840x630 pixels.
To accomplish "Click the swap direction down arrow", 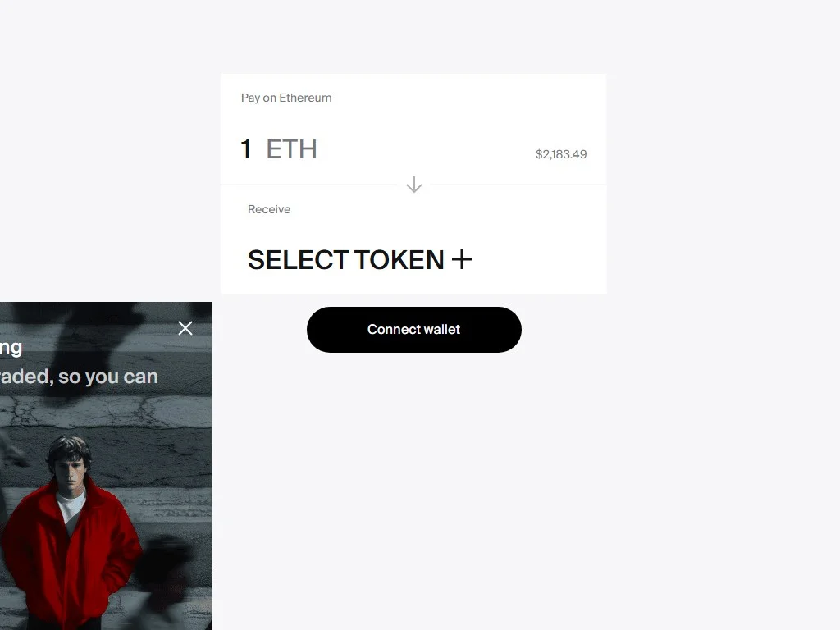I will 414,185.
